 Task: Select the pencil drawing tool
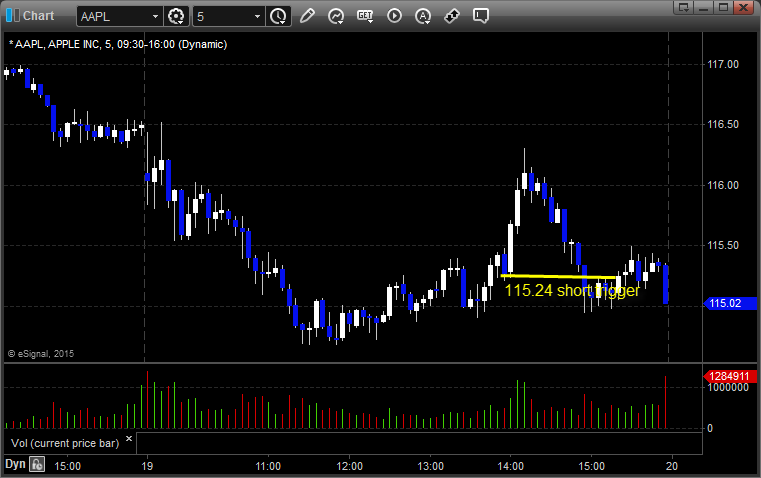click(307, 16)
